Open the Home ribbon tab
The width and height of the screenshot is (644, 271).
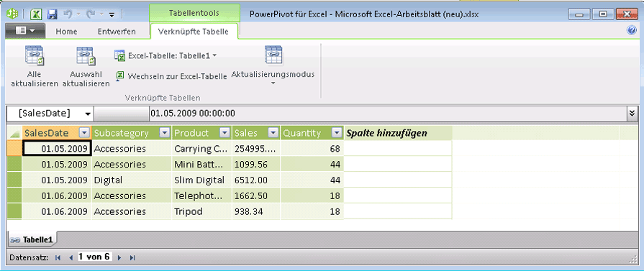point(66,32)
